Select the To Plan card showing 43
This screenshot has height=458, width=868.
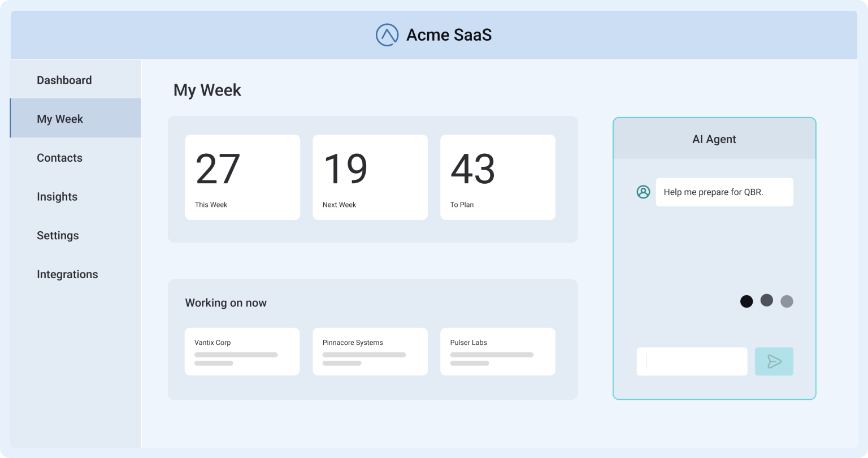click(498, 177)
